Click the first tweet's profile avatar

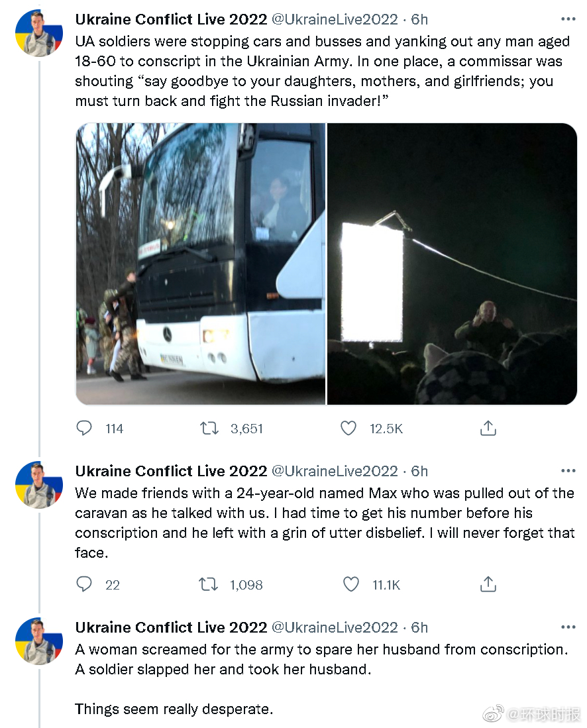click(39, 33)
